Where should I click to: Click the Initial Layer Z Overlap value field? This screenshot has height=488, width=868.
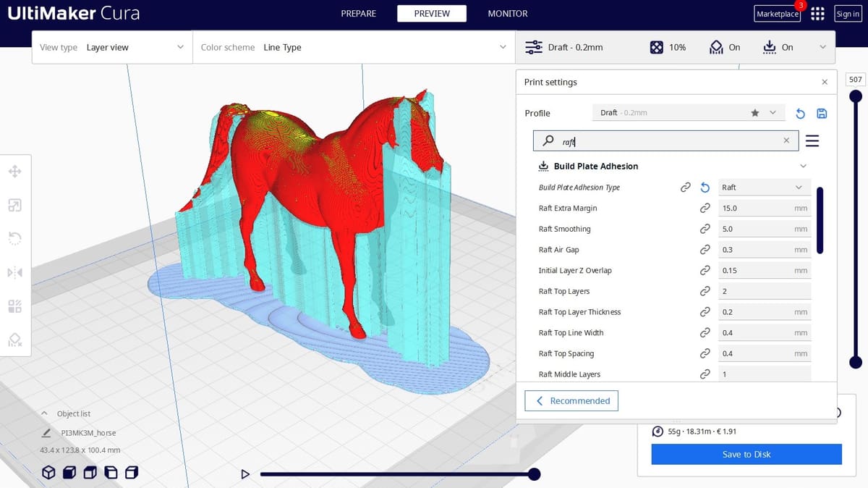[x=765, y=271]
